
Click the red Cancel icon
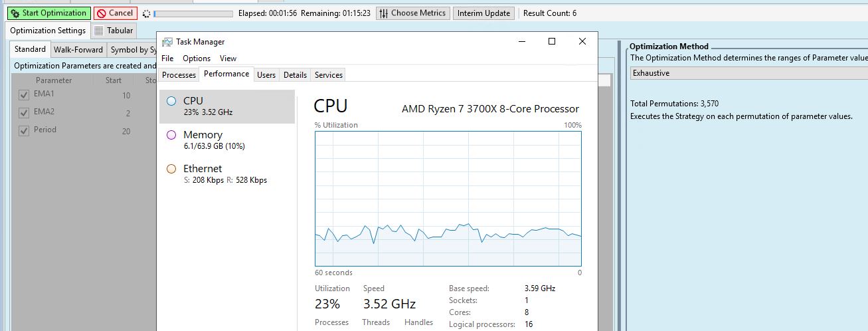(102, 13)
